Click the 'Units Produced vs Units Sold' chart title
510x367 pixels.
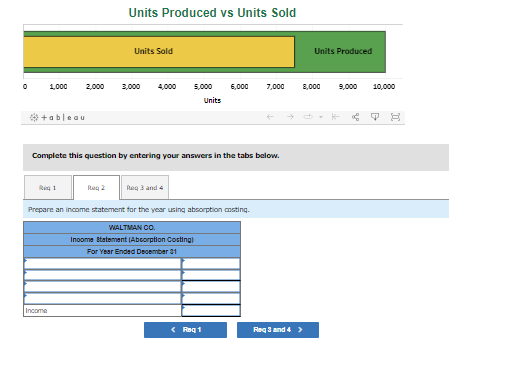click(212, 13)
